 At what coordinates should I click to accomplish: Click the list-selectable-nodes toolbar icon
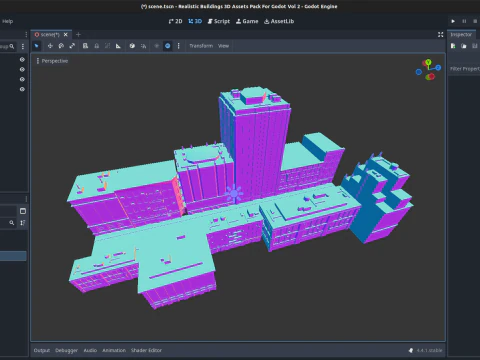[x=85, y=46]
